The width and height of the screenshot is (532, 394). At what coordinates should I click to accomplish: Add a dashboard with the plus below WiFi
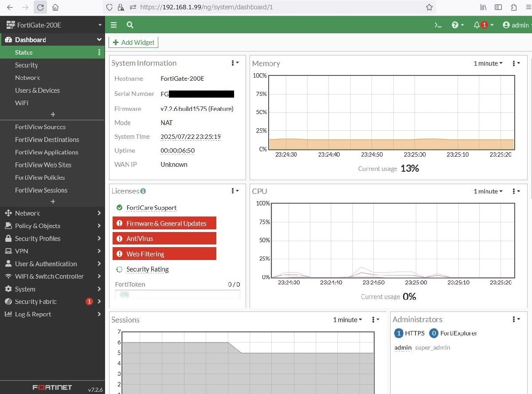[x=53, y=114]
